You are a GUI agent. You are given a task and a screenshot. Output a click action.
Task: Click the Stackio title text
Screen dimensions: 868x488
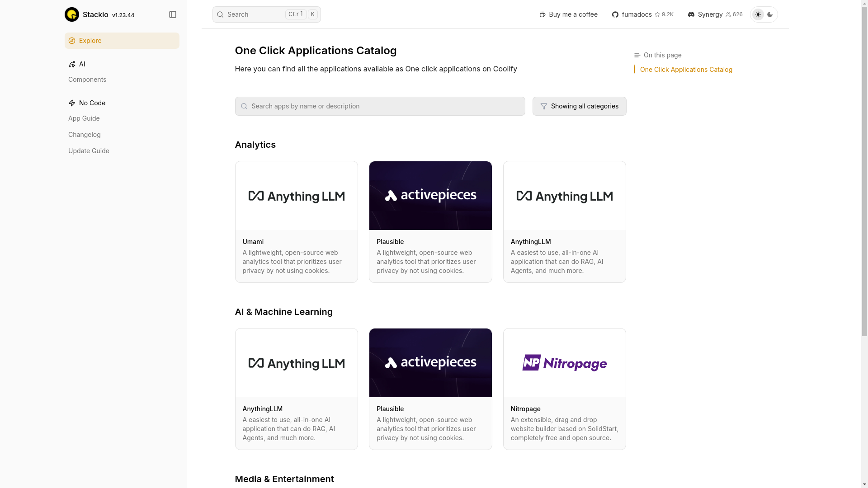point(95,14)
